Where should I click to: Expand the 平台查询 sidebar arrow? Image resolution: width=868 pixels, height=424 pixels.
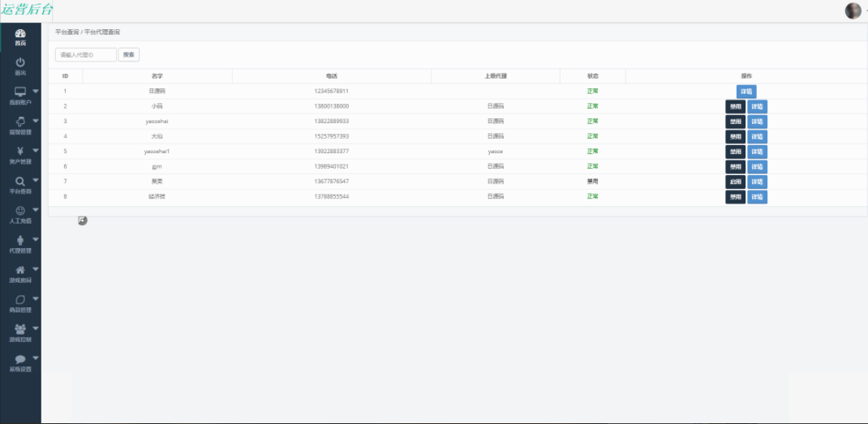36,180
